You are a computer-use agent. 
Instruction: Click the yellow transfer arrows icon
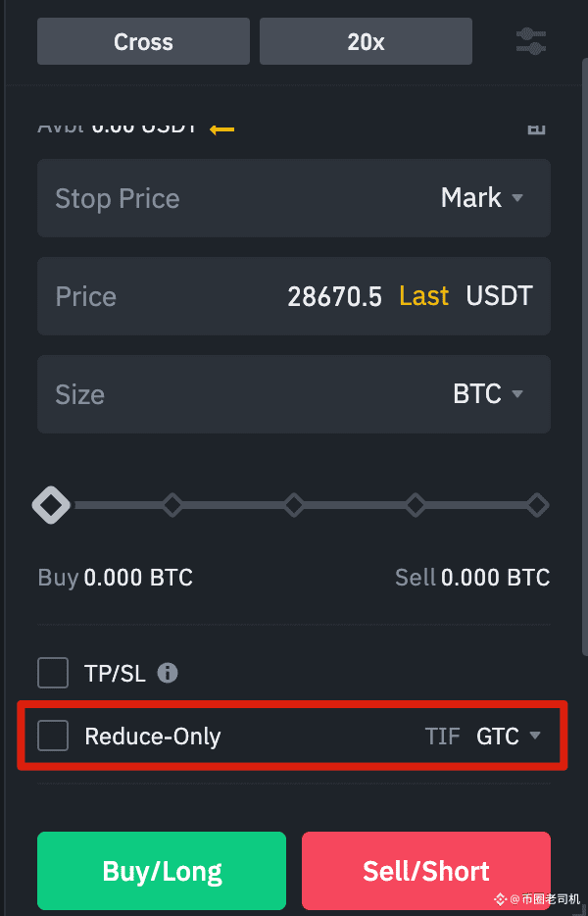tap(221, 129)
